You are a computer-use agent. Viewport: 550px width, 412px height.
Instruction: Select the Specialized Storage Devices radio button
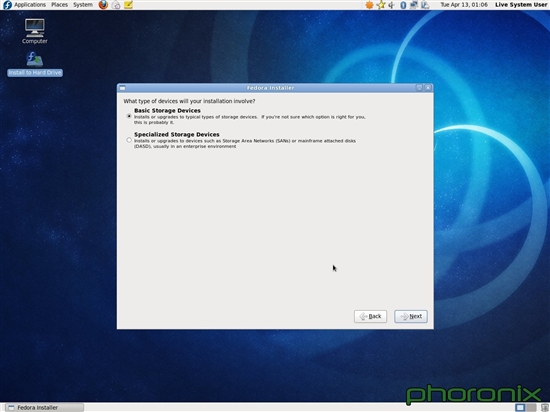[129, 140]
